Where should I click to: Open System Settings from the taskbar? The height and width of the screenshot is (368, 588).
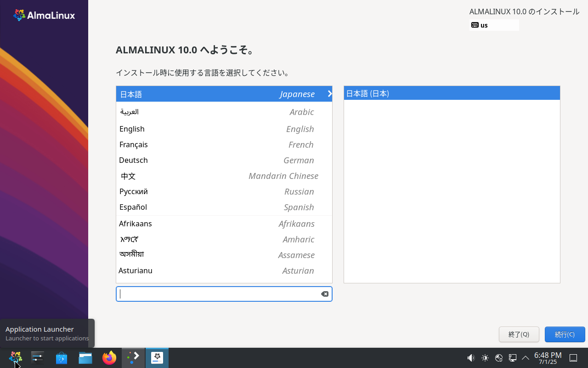pos(38,357)
